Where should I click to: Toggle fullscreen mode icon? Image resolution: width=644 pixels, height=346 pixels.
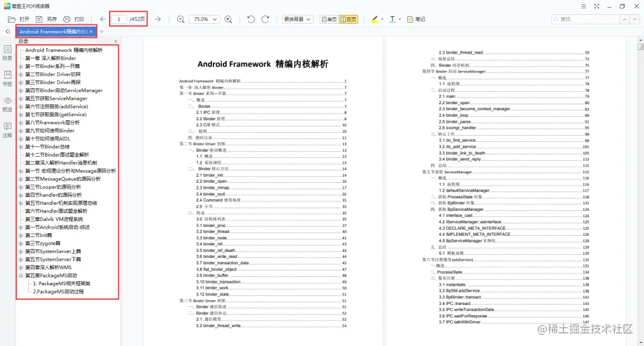point(596,6)
